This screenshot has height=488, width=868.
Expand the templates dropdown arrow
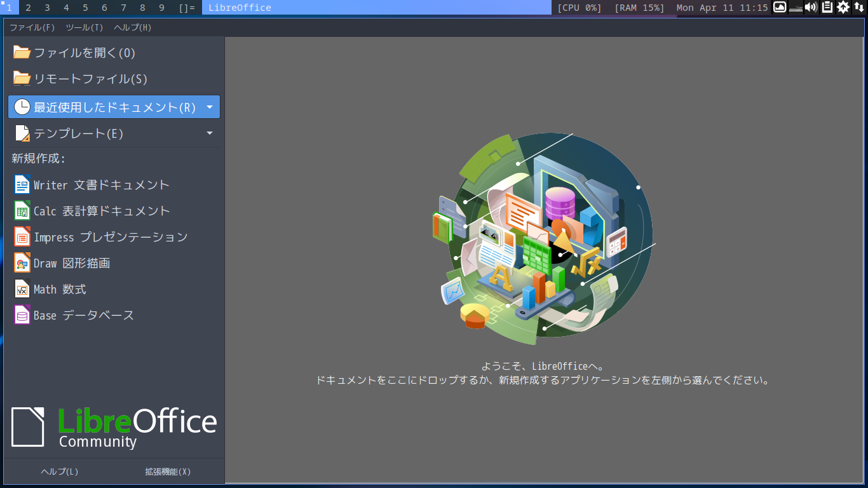210,133
